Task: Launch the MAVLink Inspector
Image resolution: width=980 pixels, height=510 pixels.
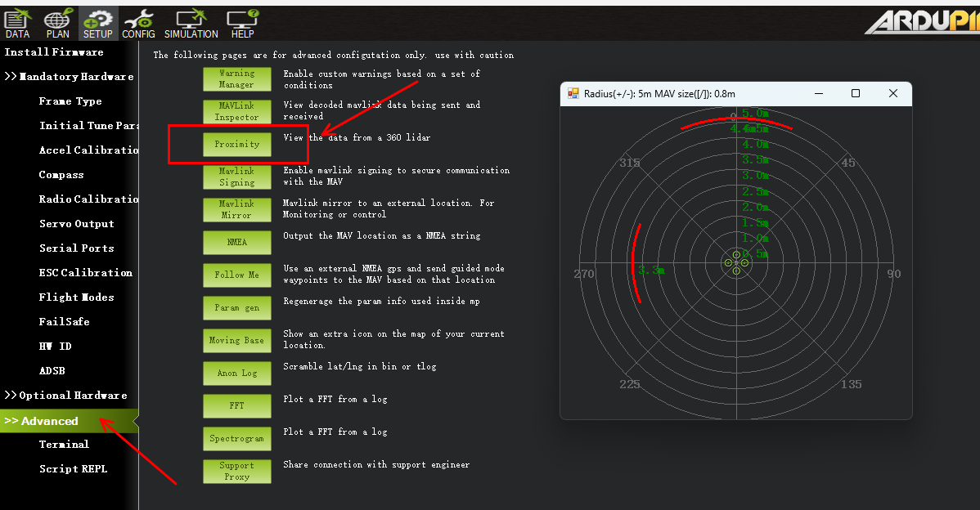Action: pyautogui.click(x=236, y=111)
